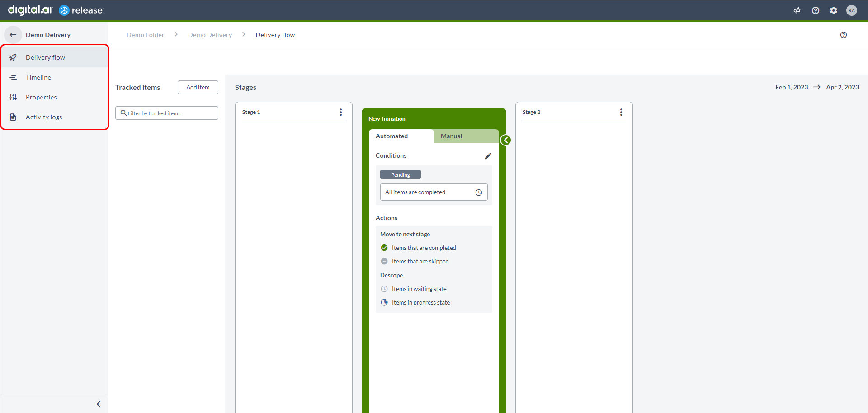Open Stage 2 three-dot menu

pos(621,112)
